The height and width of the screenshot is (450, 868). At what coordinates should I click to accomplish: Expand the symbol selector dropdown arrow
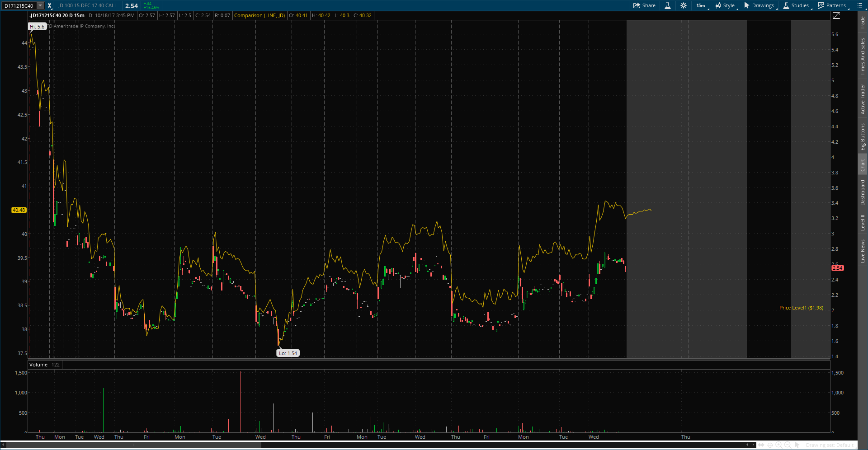coord(40,5)
